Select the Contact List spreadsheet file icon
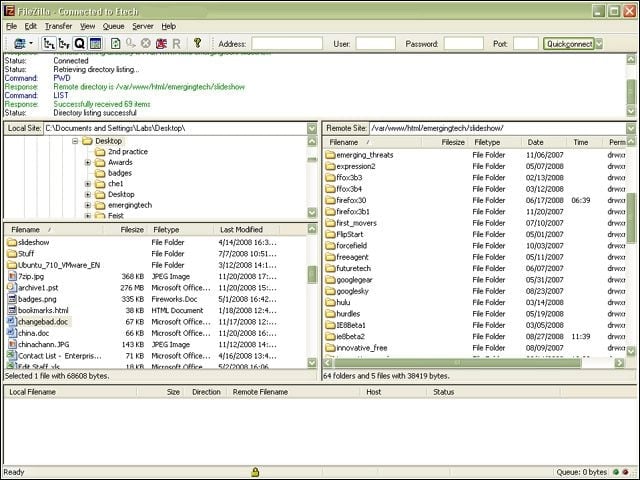The height and width of the screenshot is (480, 640). pyautogui.click(x=11, y=356)
